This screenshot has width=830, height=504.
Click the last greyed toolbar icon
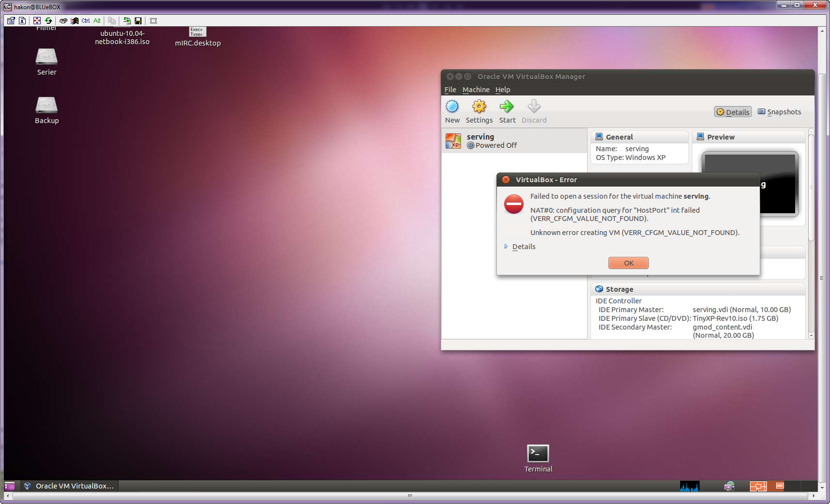click(154, 20)
